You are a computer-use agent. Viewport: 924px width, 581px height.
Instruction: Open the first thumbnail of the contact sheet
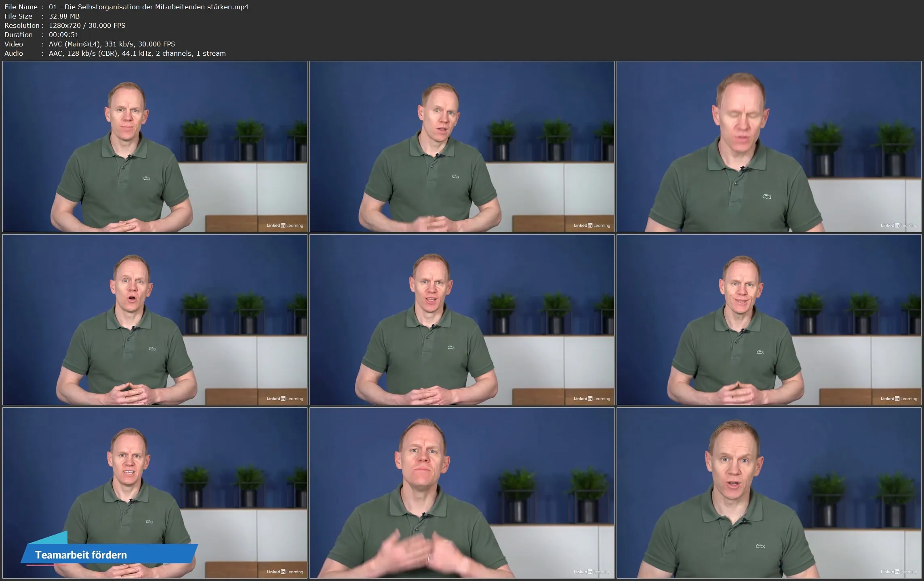(x=155, y=147)
